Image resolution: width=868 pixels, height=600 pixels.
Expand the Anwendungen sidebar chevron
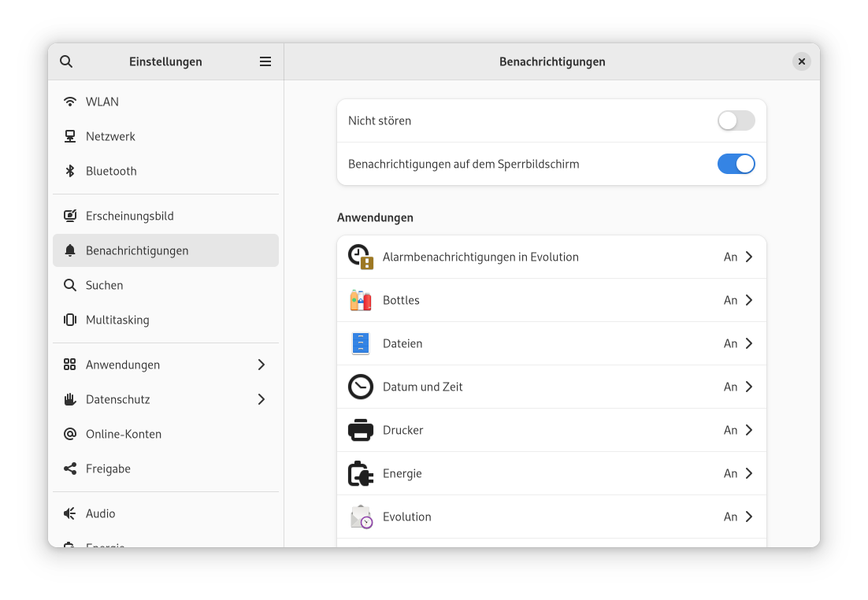coord(262,365)
